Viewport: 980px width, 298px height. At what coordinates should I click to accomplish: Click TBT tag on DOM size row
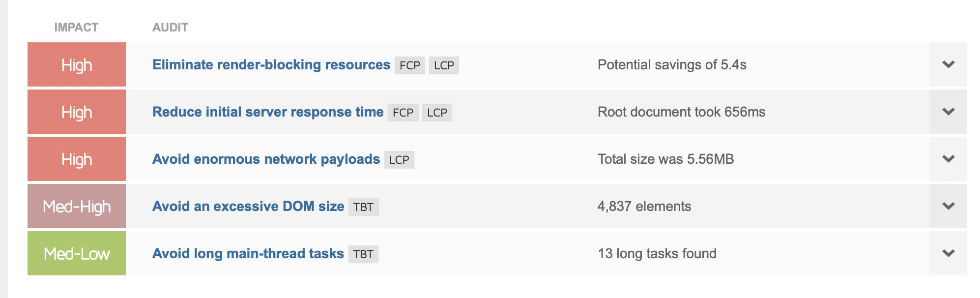click(364, 207)
